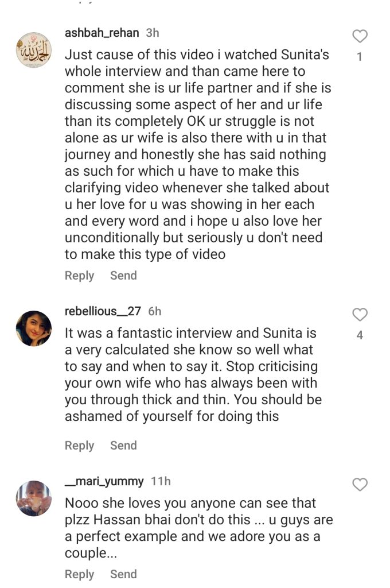The image size is (390, 588).
Task: Click the 3h timestamp beside ashbah_rehan
Action: (x=153, y=33)
